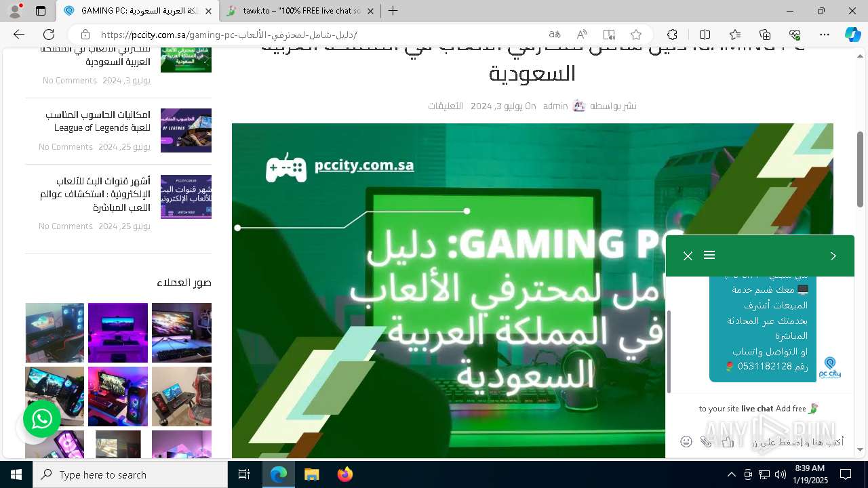Close the tawk.to tab
Image resolution: width=868 pixels, height=488 pixels.
click(370, 11)
